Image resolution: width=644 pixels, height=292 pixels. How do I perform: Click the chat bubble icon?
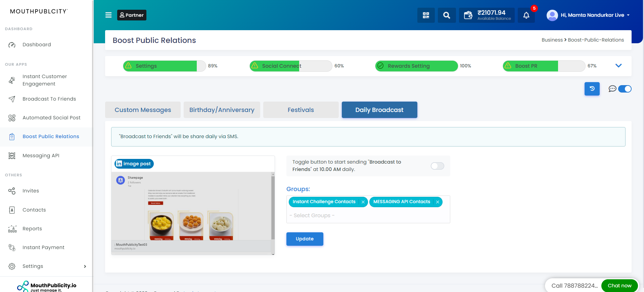point(612,89)
